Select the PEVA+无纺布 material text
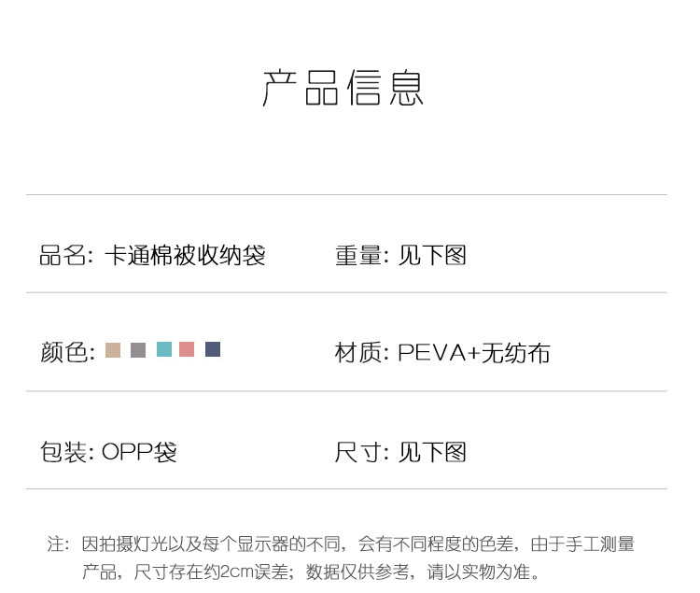The width and height of the screenshot is (700, 593). click(474, 353)
